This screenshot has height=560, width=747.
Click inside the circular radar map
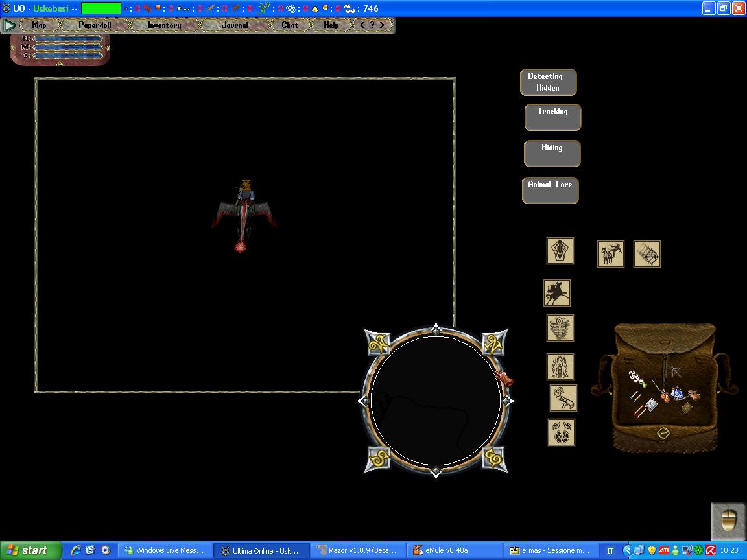[436, 401]
